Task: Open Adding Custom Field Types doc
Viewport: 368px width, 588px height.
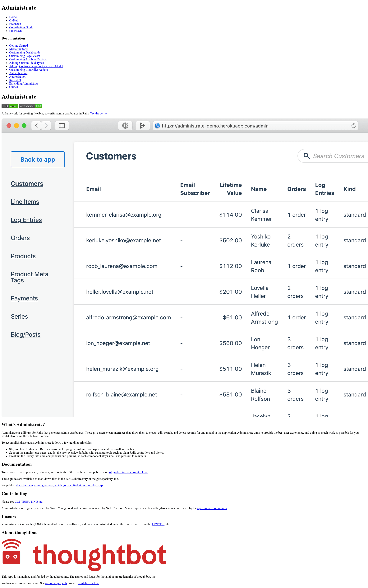Action: (26, 63)
